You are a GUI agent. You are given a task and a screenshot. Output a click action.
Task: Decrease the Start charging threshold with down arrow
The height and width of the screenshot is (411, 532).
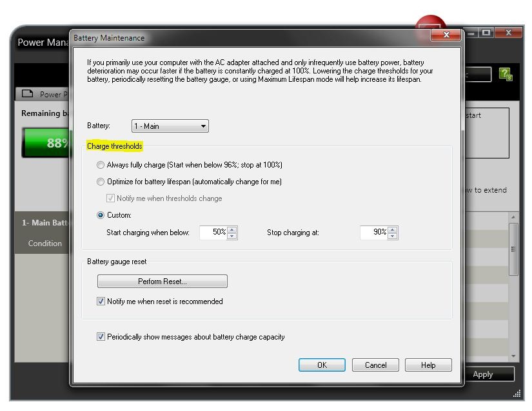click(x=233, y=236)
